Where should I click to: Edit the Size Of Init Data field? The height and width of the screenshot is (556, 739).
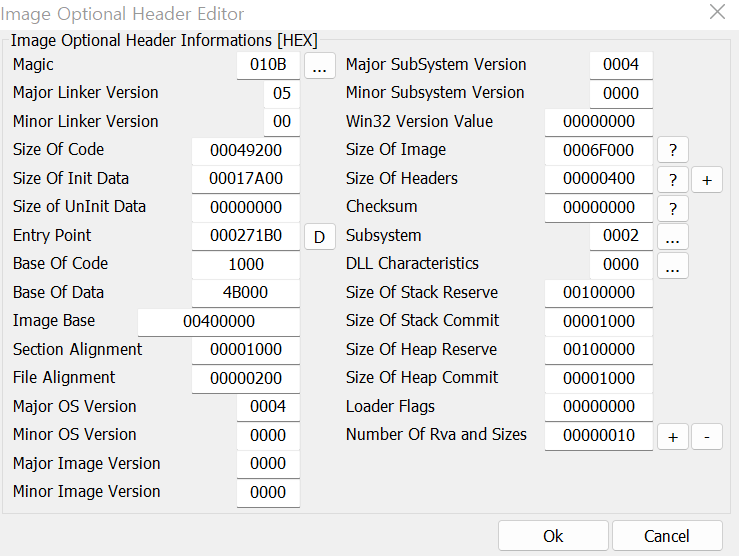pyautogui.click(x=246, y=179)
